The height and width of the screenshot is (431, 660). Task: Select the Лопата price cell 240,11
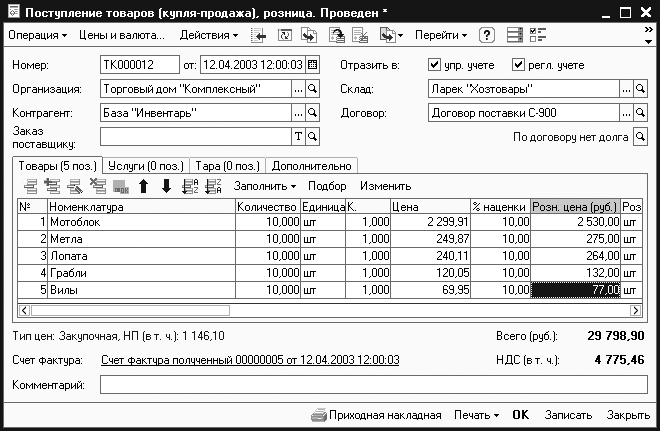point(430,256)
